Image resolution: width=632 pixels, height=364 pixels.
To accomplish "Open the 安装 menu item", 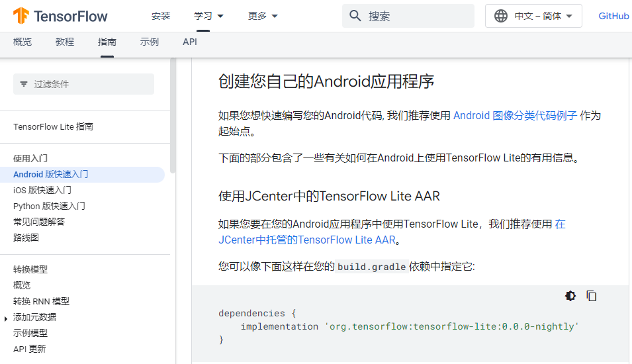I will click(x=161, y=16).
